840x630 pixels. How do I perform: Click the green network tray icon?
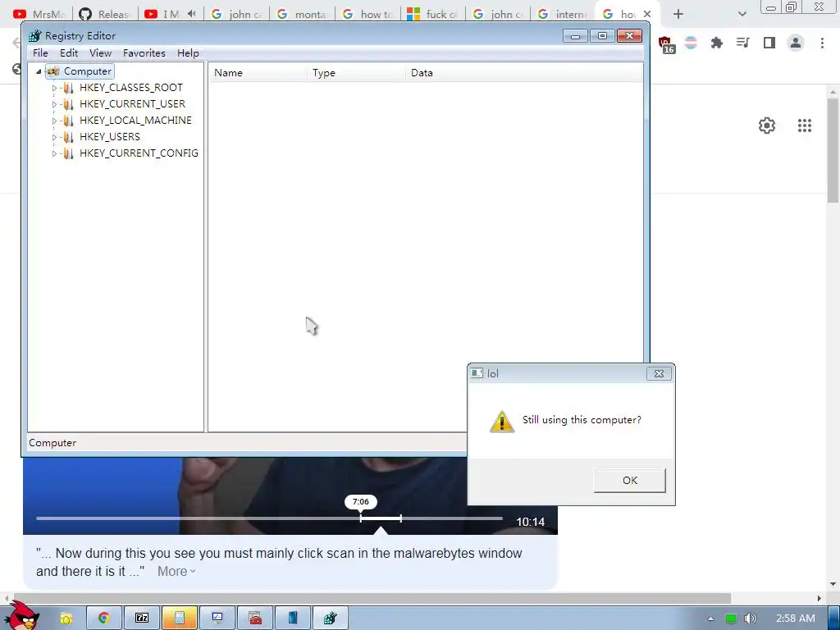(730, 619)
